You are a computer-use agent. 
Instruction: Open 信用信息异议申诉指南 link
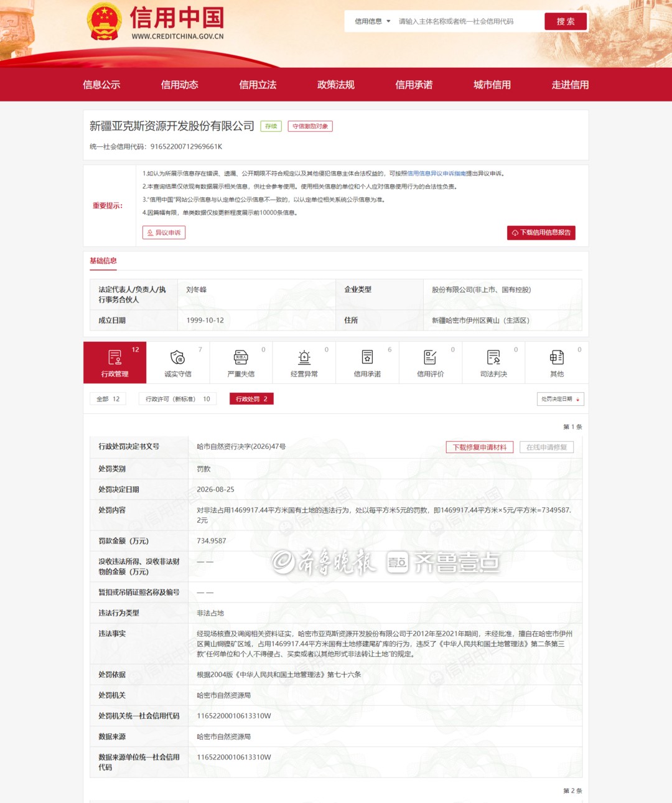436,174
